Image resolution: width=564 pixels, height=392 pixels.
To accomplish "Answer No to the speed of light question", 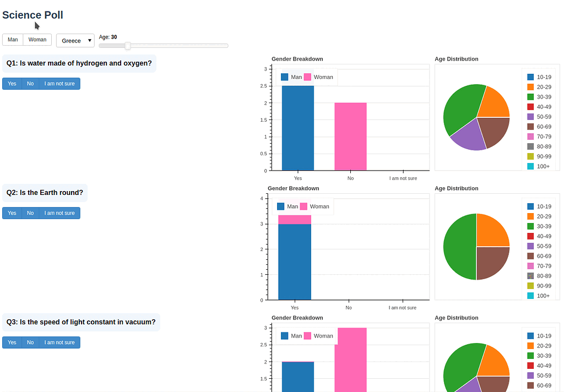I will pyautogui.click(x=30, y=342).
